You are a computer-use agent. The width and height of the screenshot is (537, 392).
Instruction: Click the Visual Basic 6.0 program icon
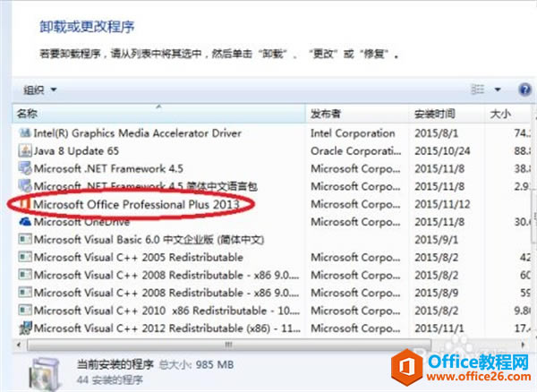(25, 239)
